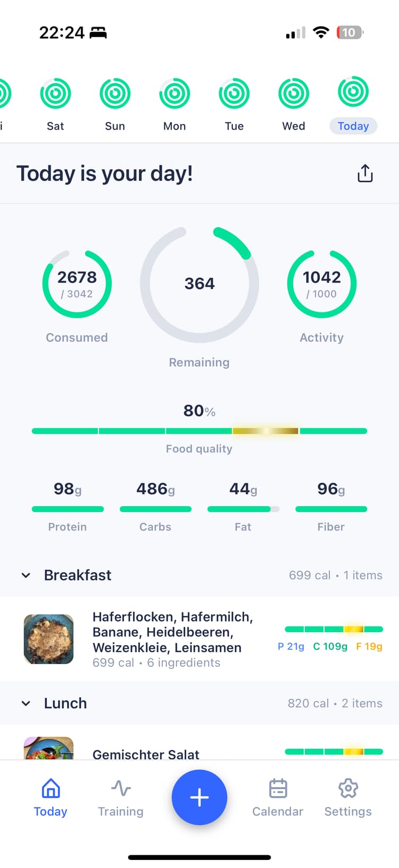The width and height of the screenshot is (399, 868).
Task: Tap the share icon beside the headline
Action: [x=365, y=173]
